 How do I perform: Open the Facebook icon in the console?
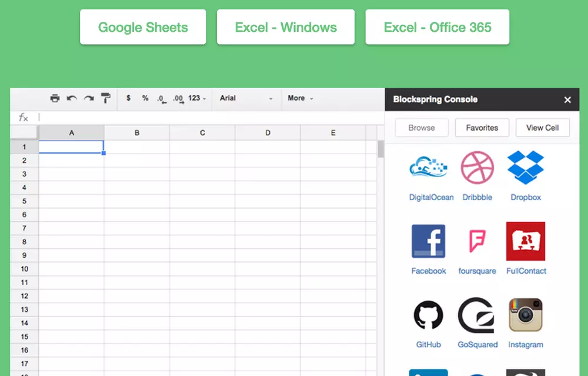click(429, 241)
